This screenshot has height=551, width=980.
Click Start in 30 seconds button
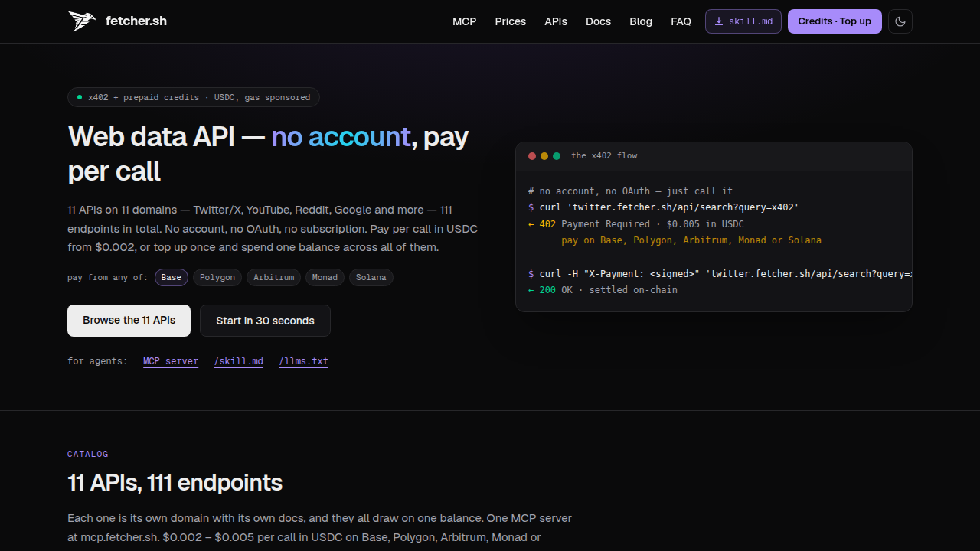tap(265, 321)
